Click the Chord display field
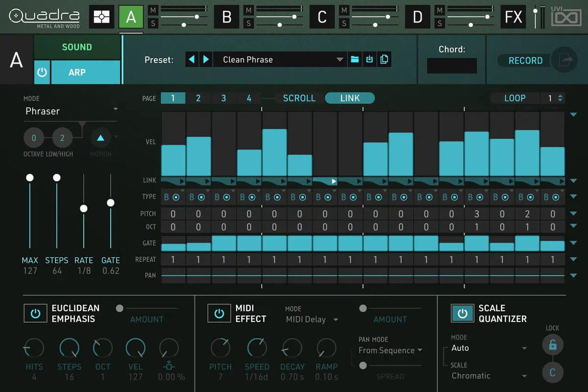The image size is (588, 392). tap(451, 66)
